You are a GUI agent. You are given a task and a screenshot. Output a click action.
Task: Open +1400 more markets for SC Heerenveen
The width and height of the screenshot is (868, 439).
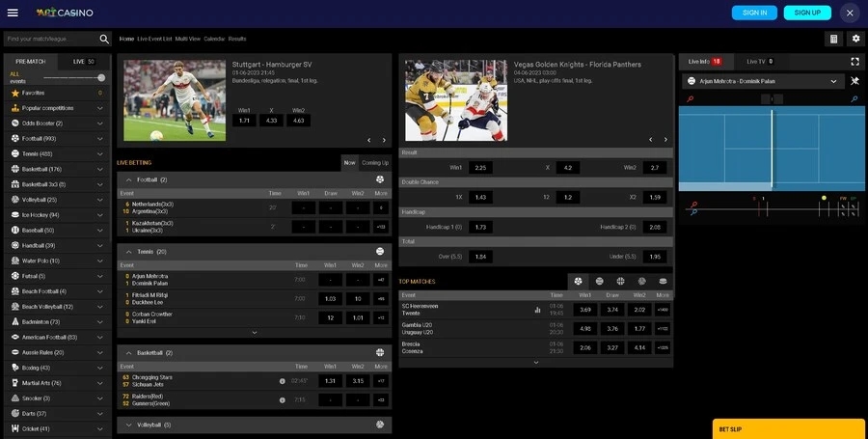coord(663,310)
